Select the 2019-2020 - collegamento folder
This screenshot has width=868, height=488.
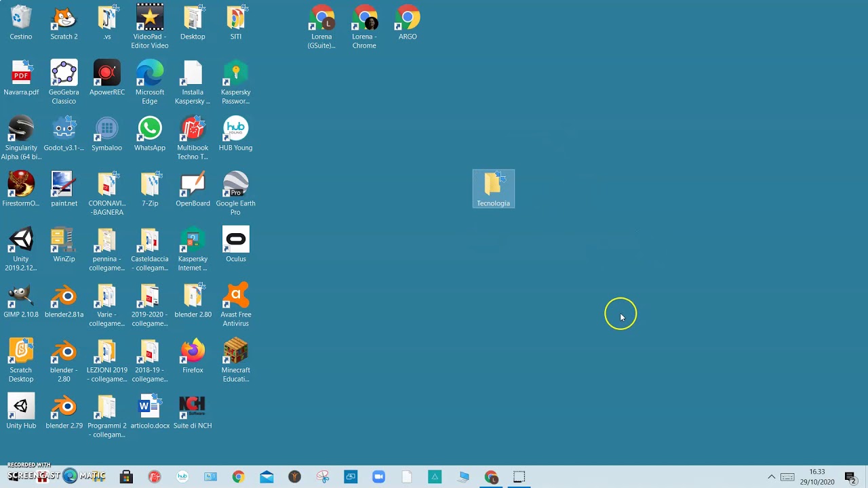click(150, 305)
